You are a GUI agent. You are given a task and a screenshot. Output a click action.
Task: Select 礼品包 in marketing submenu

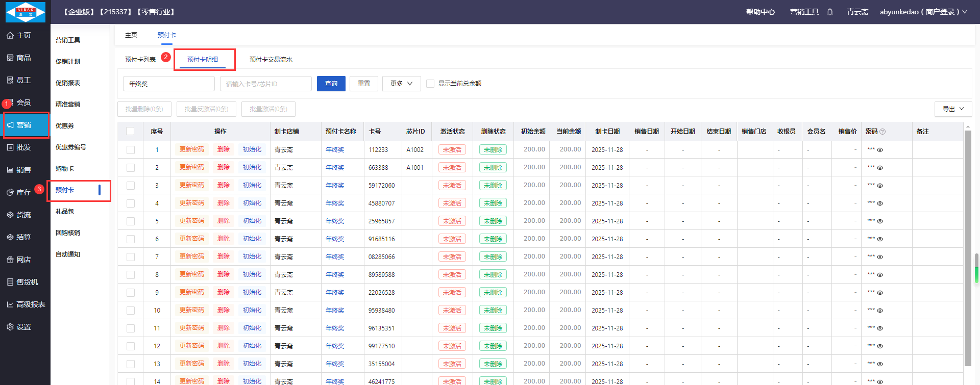pos(65,212)
